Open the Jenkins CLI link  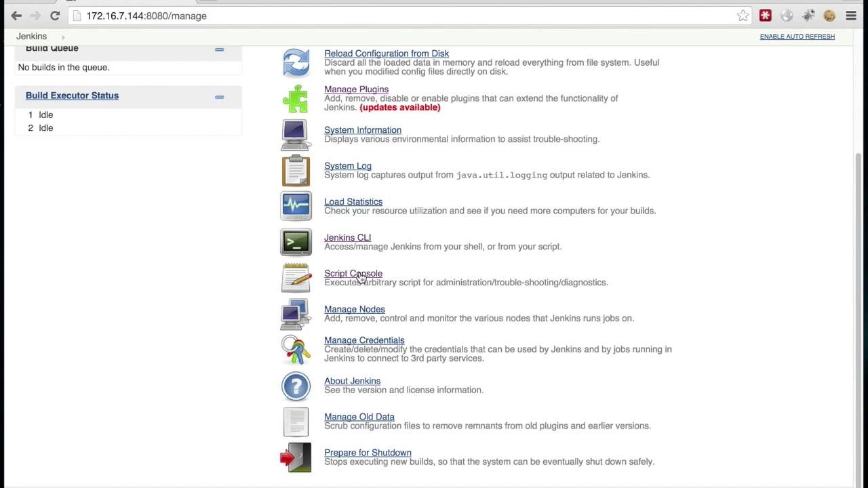(x=347, y=238)
